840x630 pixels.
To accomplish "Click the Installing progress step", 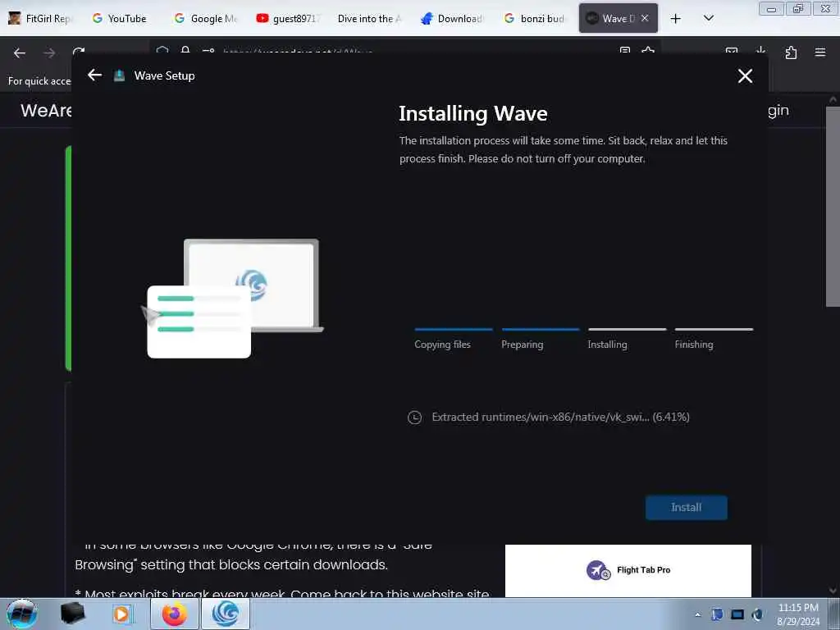I will 627,339.
